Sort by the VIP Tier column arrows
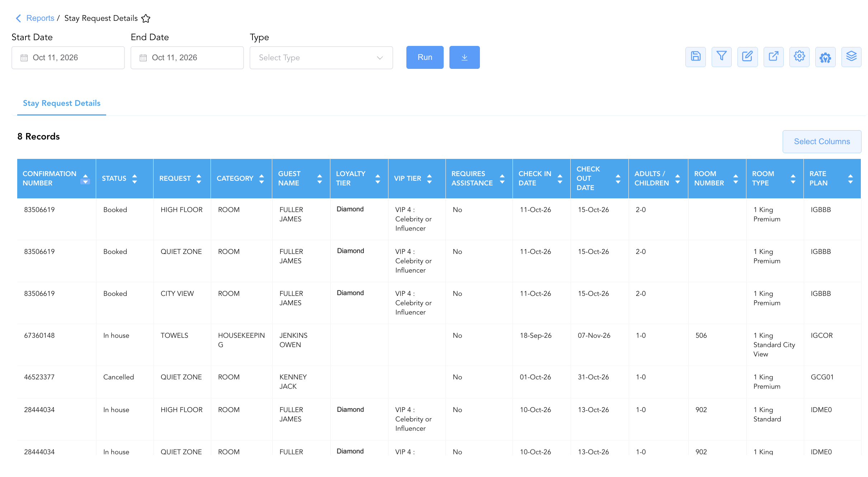The image size is (868, 477). coord(429,179)
